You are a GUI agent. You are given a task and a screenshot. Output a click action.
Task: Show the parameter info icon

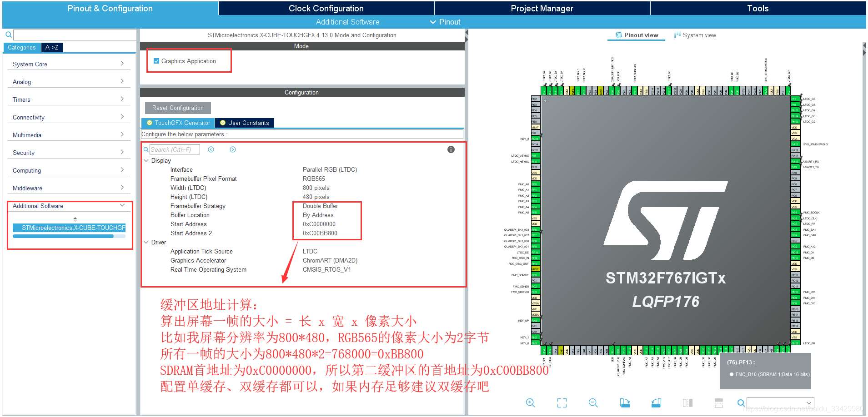451,149
